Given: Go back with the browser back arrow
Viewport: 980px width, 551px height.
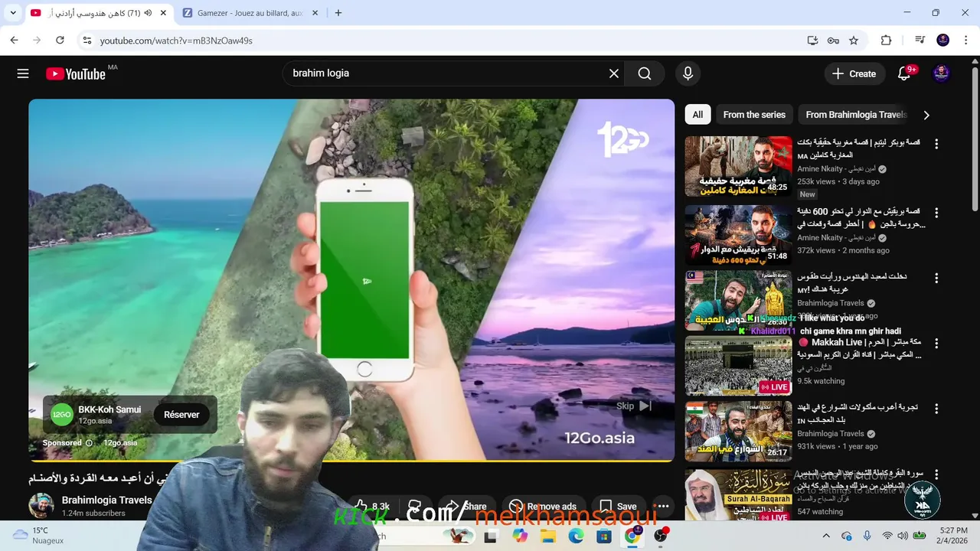Looking at the screenshot, I should [x=14, y=41].
